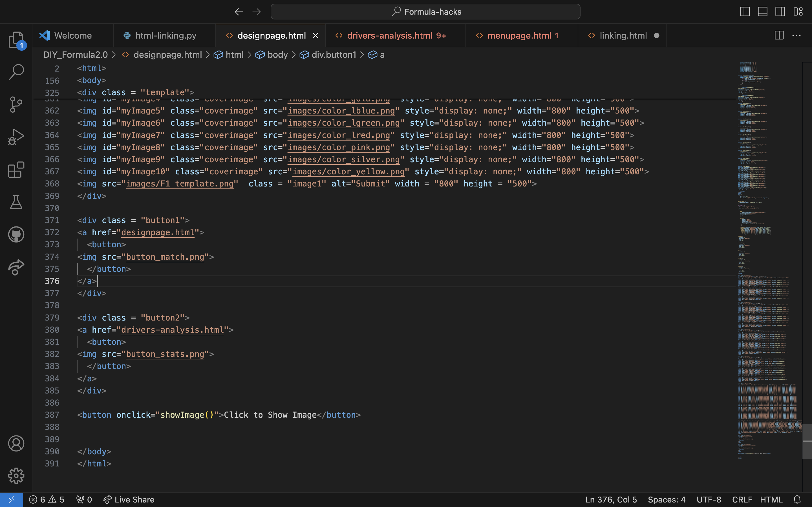
Task: Switch to the drivers-analysis.html tab
Action: click(390, 35)
